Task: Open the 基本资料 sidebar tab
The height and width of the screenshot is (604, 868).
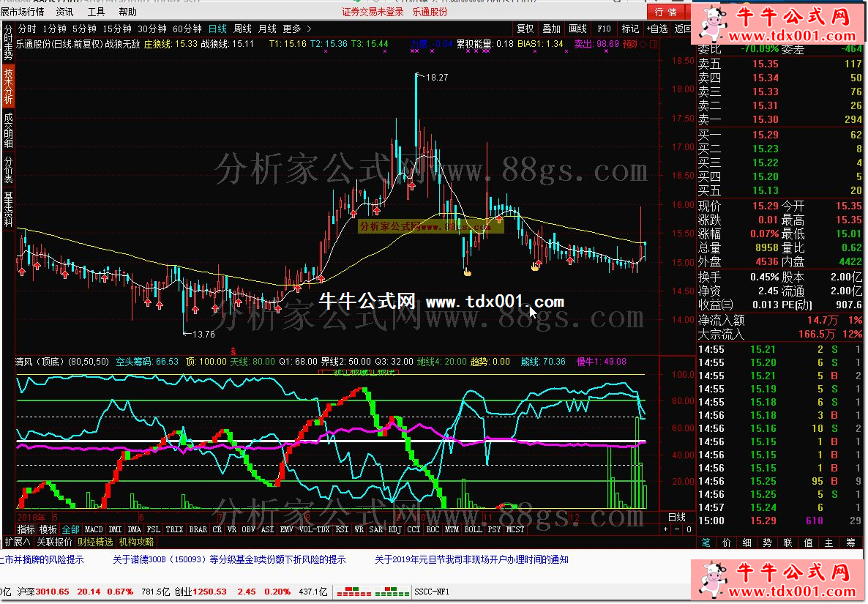Action: [8, 209]
